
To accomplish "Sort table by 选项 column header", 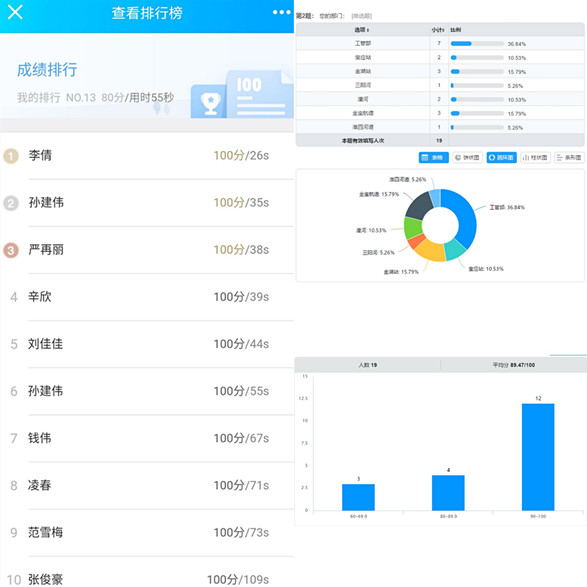I will tap(362, 30).
